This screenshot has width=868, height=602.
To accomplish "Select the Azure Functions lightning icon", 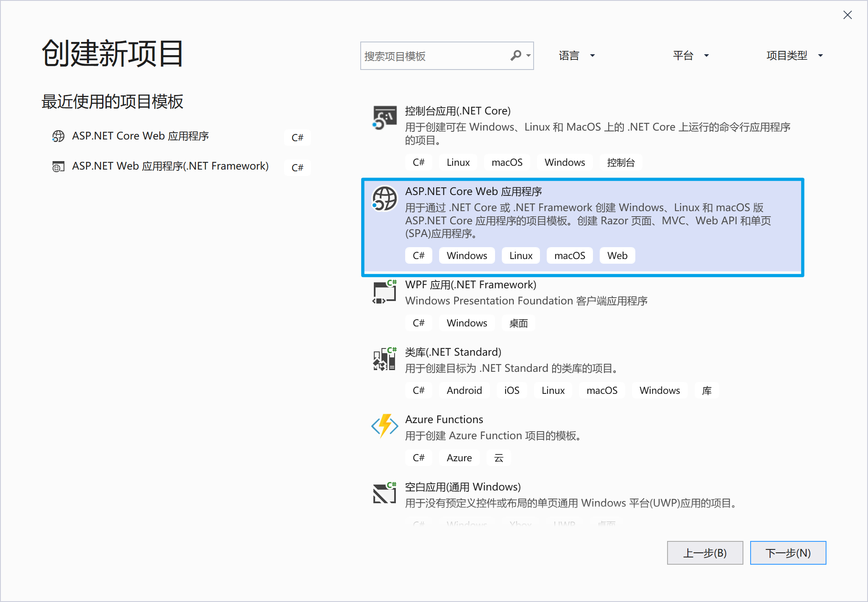I will coord(384,427).
